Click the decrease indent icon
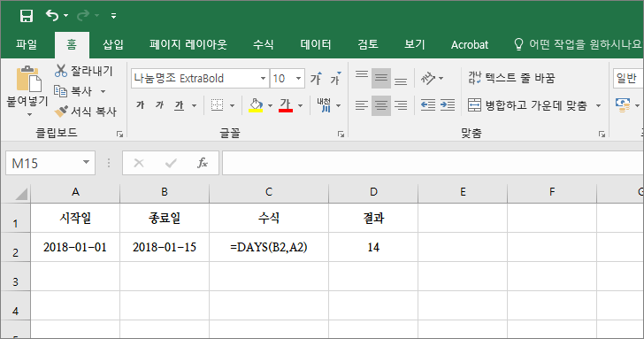This screenshot has height=339, width=644. click(x=428, y=105)
